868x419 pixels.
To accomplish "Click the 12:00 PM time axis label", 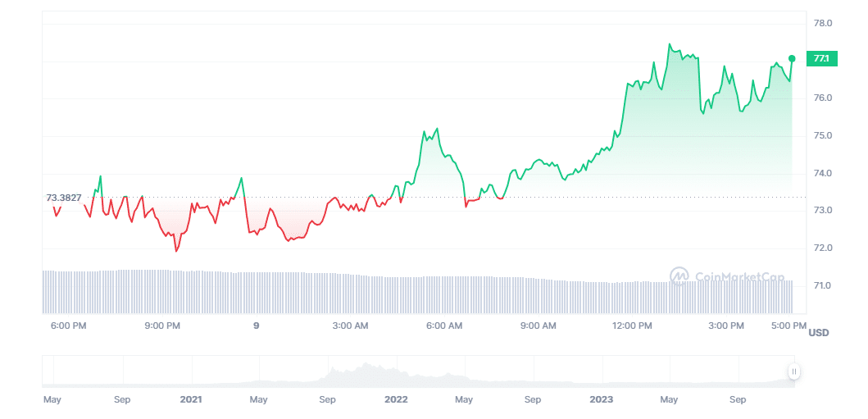I will pos(632,326).
